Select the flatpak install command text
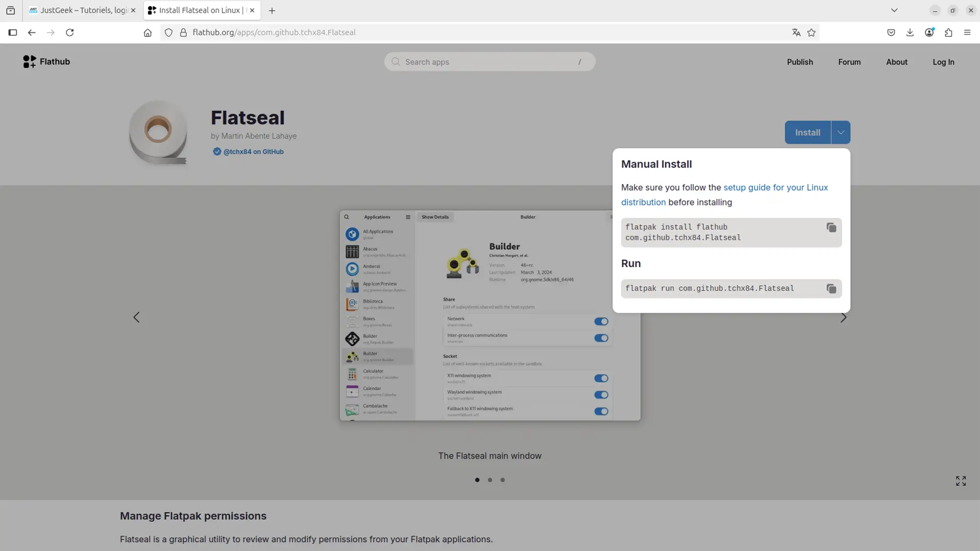The height and width of the screenshot is (551, 980). tap(683, 233)
